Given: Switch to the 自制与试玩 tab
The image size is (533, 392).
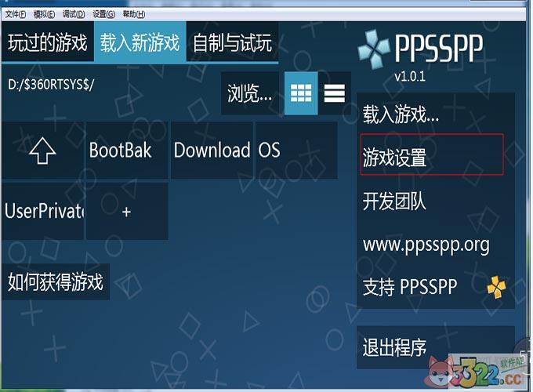Looking at the screenshot, I should 233,42.
